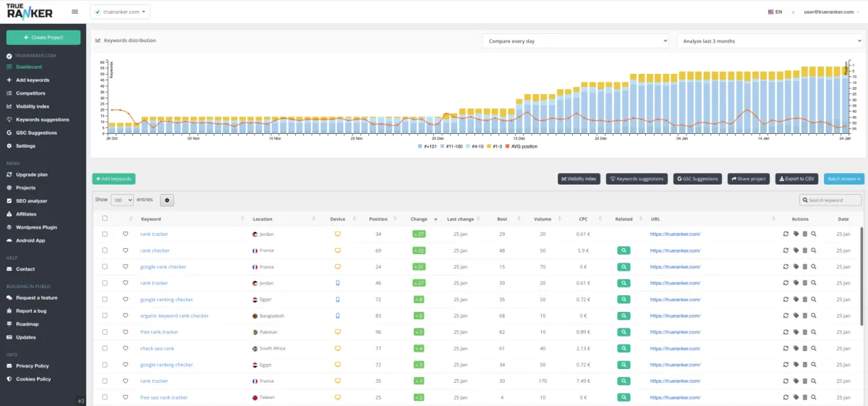
Task: Check the box for google rank checker
Action: tap(105, 267)
